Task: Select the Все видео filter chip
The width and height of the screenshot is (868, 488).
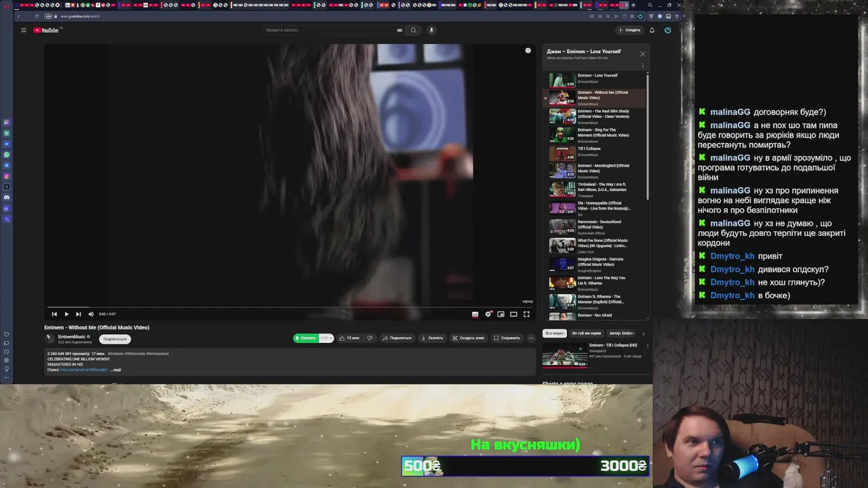Action: coord(555,333)
